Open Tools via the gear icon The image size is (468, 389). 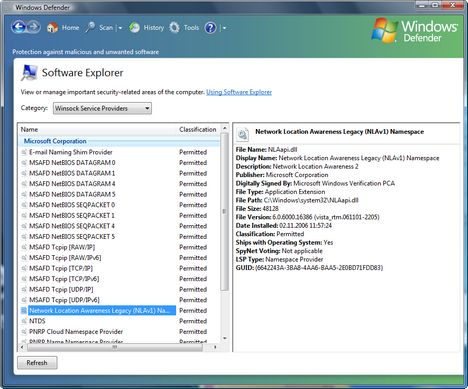pyautogui.click(x=174, y=28)
